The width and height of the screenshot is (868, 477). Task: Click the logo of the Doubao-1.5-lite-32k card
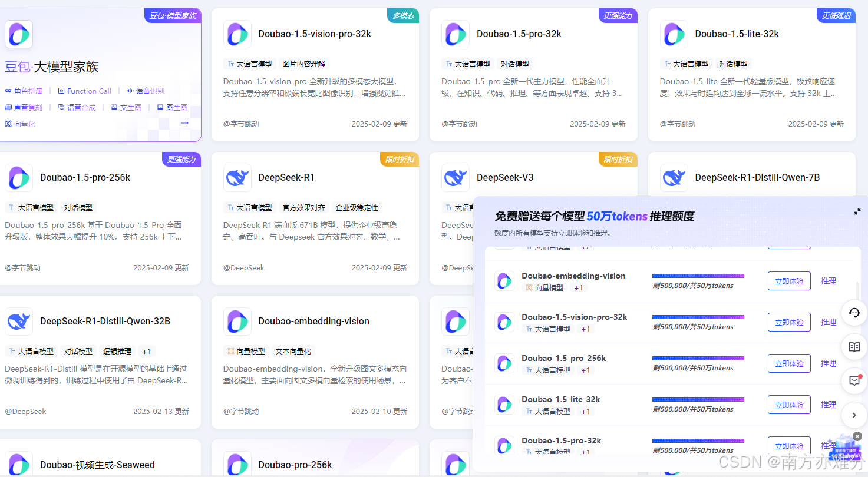[x=674, y=34]
